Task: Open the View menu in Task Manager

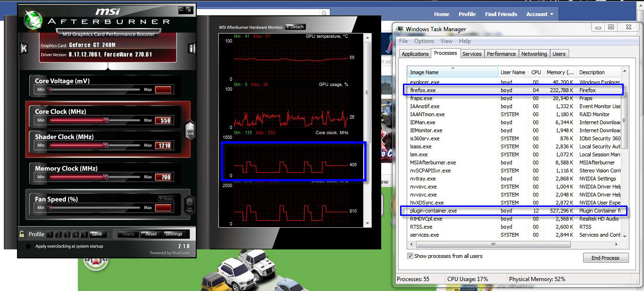Action: (x=446, y=41)
